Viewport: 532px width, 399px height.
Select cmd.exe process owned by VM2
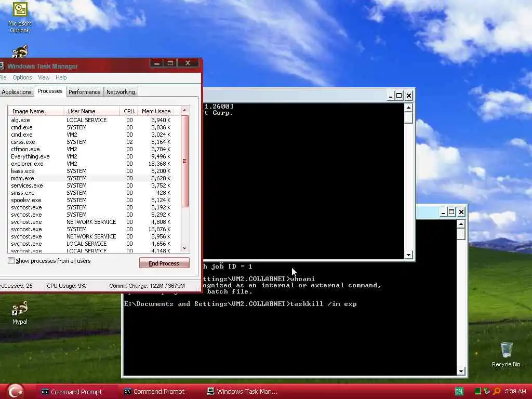click(91, 135)
